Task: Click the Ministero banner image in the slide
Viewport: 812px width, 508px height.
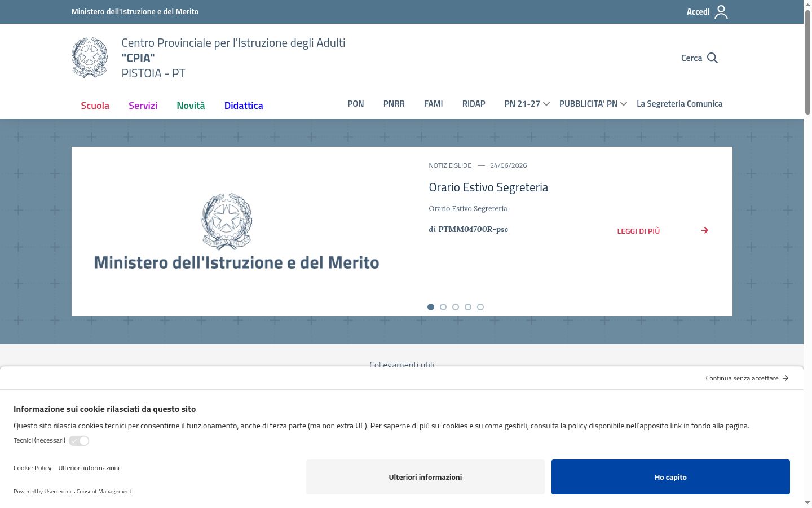Action: pos(236,231)
